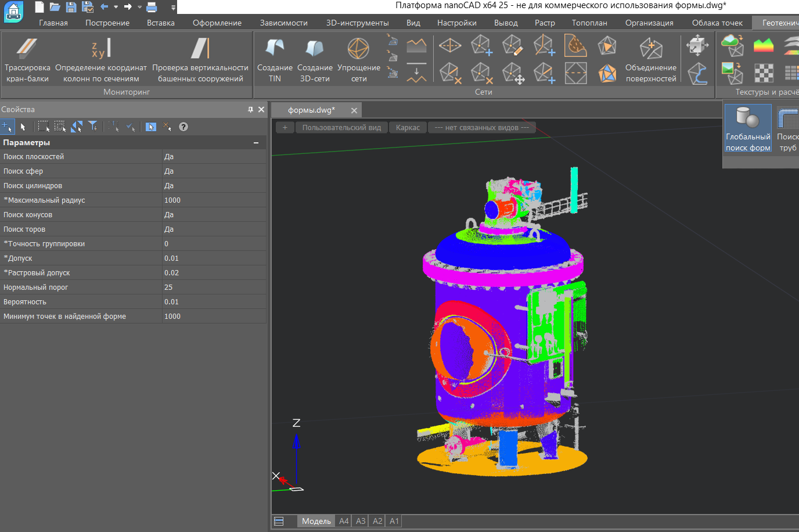Click Определение координат колонн по сечениям

(101, 58)
